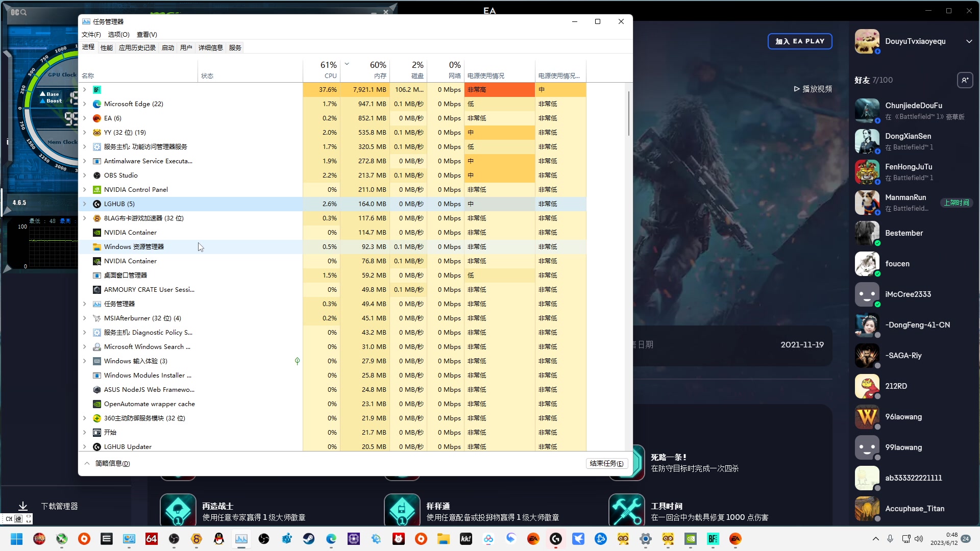This screenshot has width=980, height=551.
Task: Open the 查看(V) menu in Task Manager
Action: (147, 35)
